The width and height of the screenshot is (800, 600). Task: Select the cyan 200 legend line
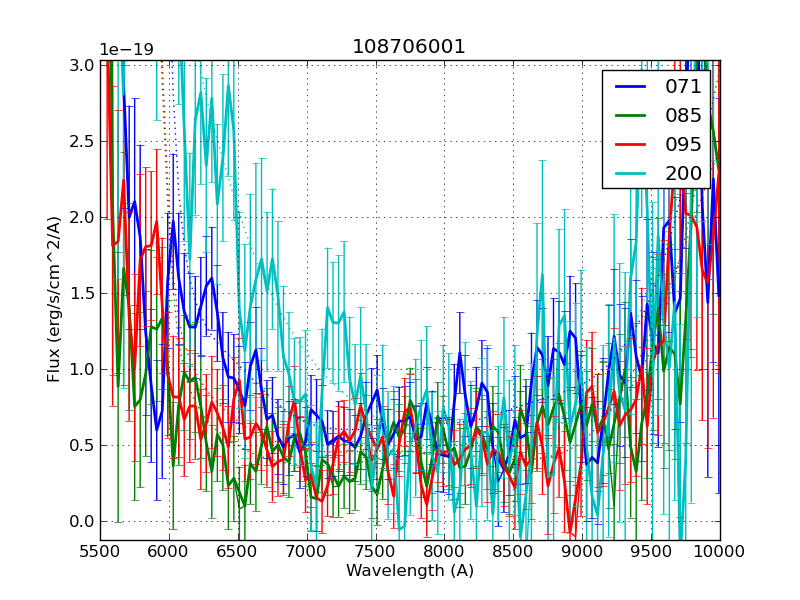[630, 173]
